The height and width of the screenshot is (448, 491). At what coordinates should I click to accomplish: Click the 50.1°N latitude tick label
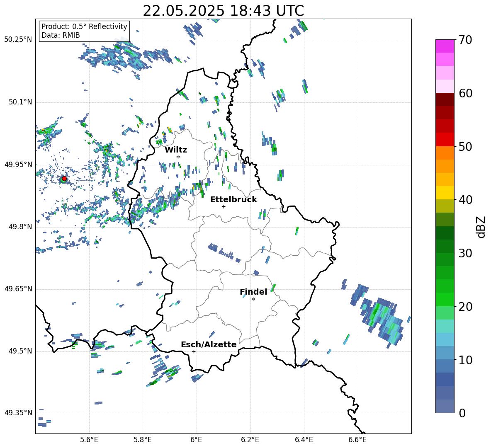(x=20, y=102)
